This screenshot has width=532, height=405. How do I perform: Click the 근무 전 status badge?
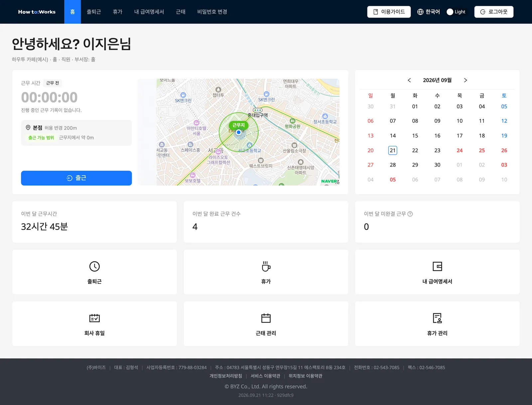click(x=53, y=83)
